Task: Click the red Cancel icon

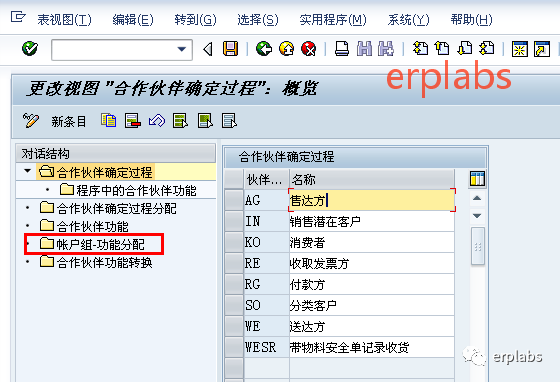Action: coord(309,49)
